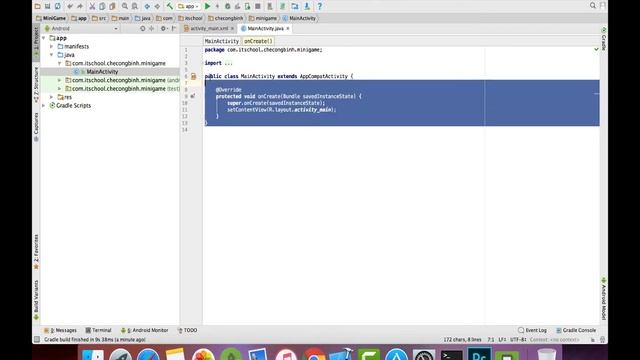Viewport: 640px width, 360px height.
Task: Collapse the com.itschool.checongbinh.minigame main package
Action: (60, 63)
